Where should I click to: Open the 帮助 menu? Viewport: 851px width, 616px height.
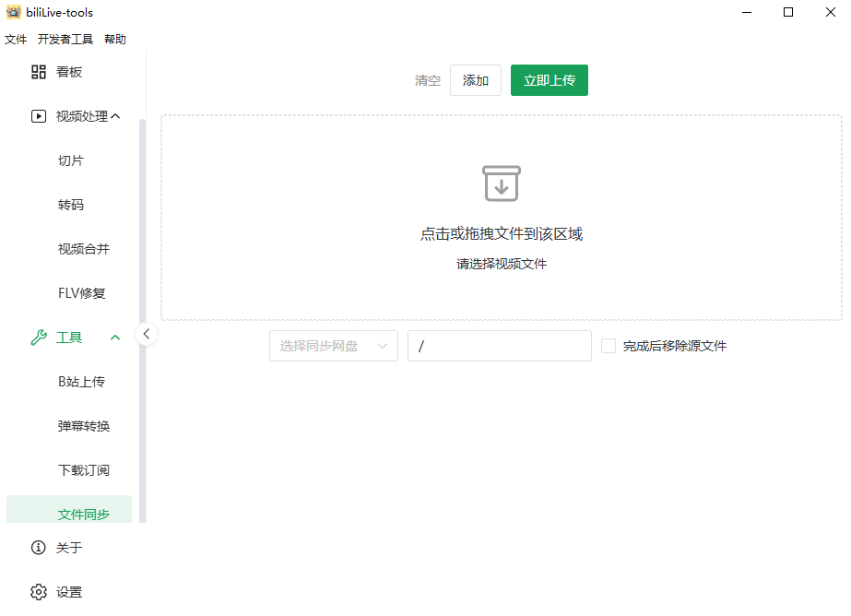click(x=115, y=39)
